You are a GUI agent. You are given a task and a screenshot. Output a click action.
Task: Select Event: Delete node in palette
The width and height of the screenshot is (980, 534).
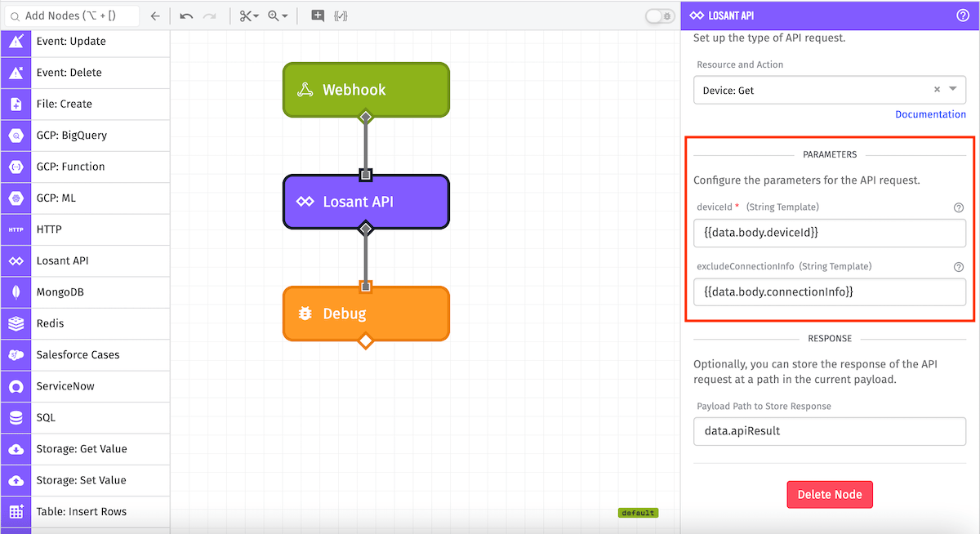click(85, 73)
